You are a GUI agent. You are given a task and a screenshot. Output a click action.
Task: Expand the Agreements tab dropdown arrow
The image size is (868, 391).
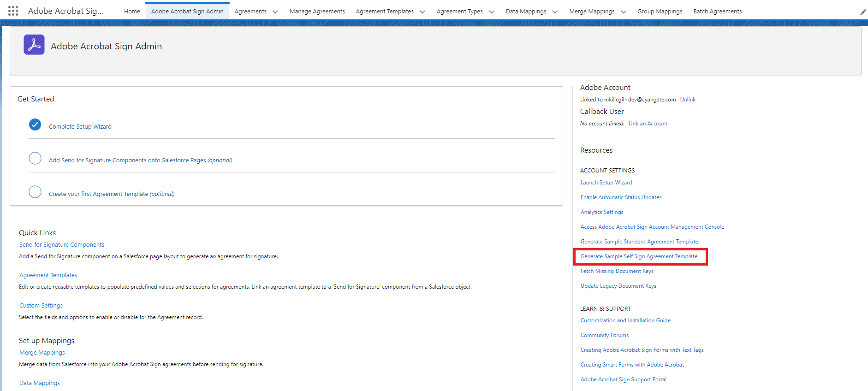click(275, 12)
